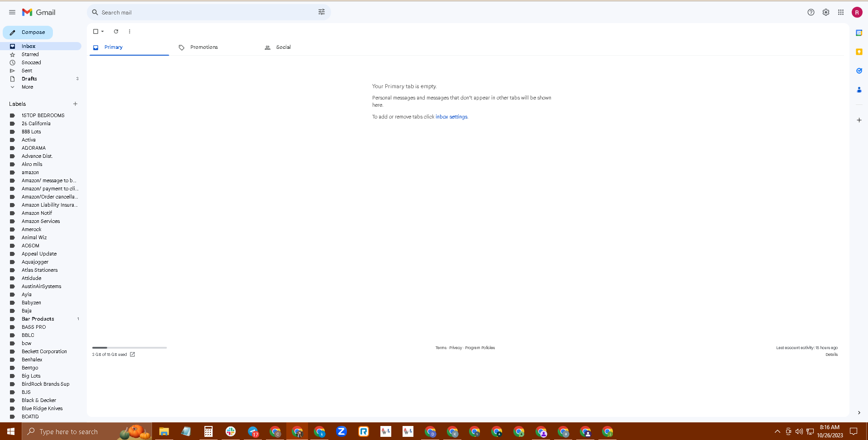Screen dimensions: 868x440
Task: Open the select dropdown arrow
Action: coord(103,31)
